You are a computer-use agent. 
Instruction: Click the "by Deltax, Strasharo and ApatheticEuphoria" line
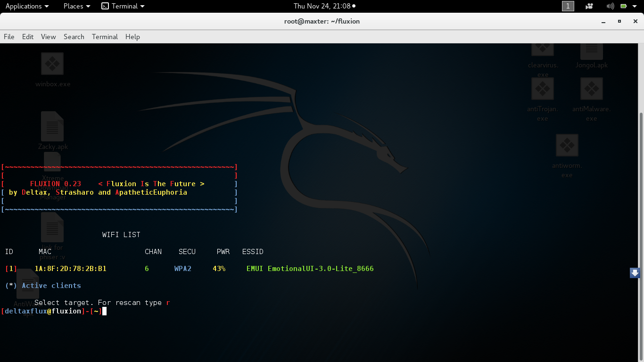tap(98, 192)
